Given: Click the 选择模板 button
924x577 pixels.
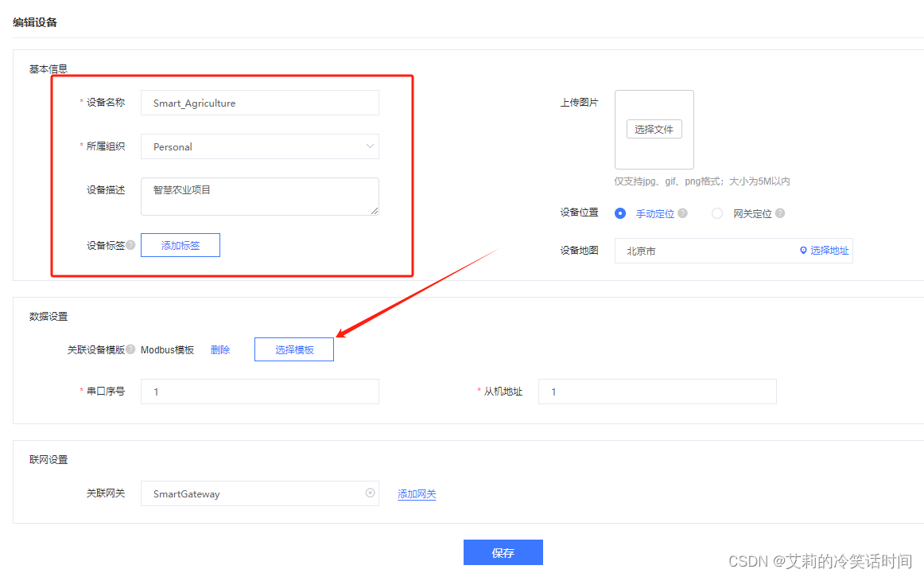Looking at the screenshot, I should [x=294, y=349].
